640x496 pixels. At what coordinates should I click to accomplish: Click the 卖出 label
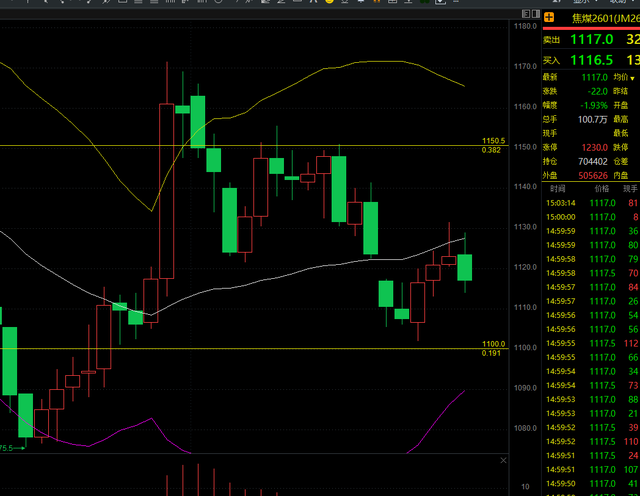click(x=551, y=40)
